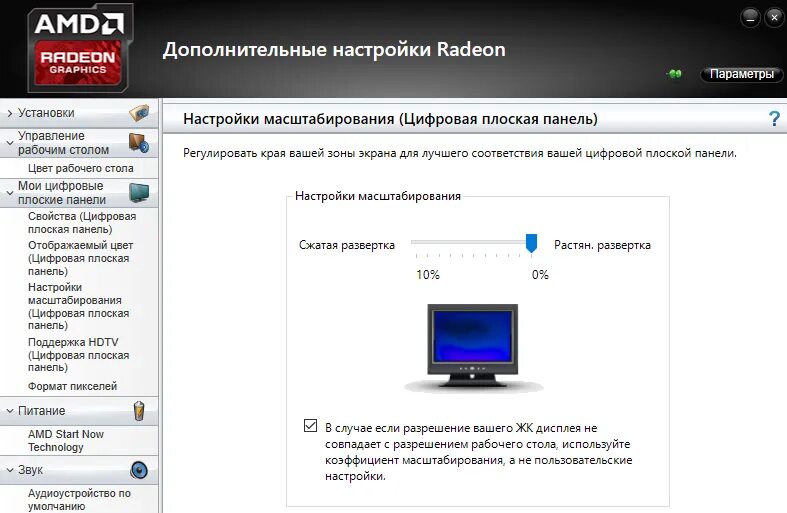Open Формат пикселей page
Image resolution: width=787 pixels, height=513 pixels.
(72, 386)
